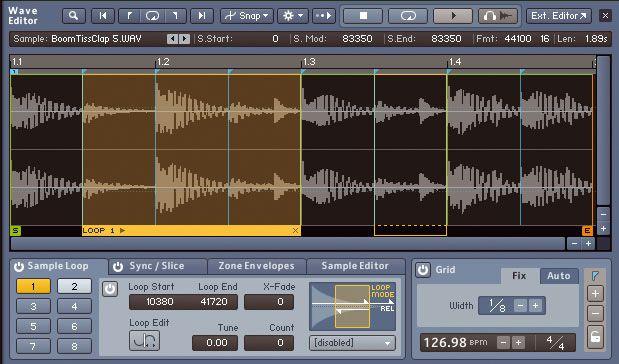Select loop slot 1
Screen dimensions: 619x364
(34, 286)
